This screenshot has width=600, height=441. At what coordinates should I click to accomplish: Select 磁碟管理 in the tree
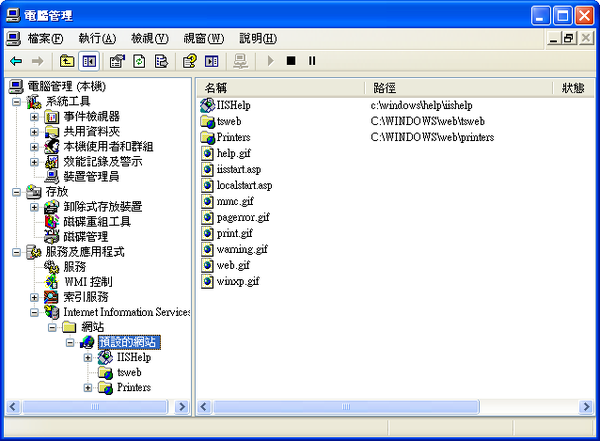pos(85,237)
